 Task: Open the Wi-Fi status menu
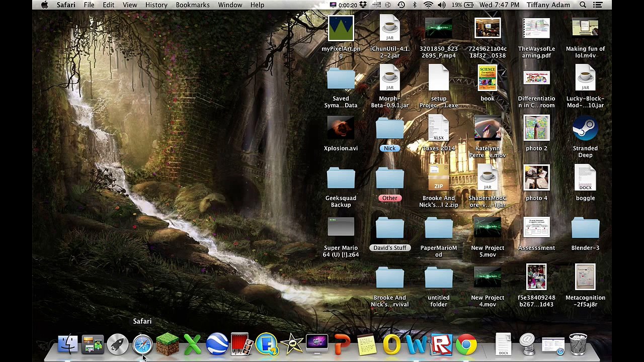click(428, 5)
